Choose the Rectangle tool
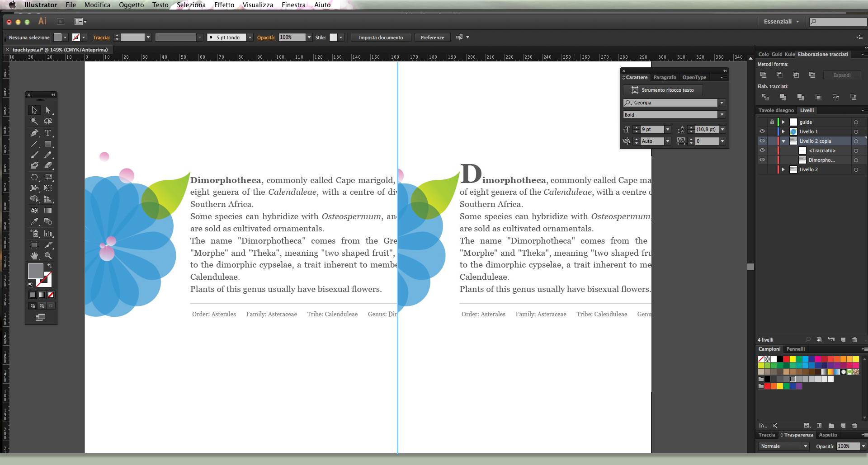 click(48, 144)
